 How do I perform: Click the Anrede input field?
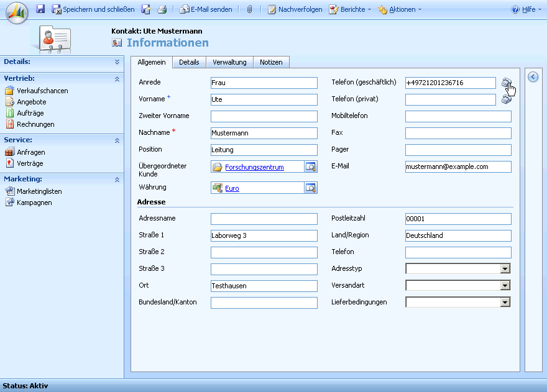pos(264,83)
